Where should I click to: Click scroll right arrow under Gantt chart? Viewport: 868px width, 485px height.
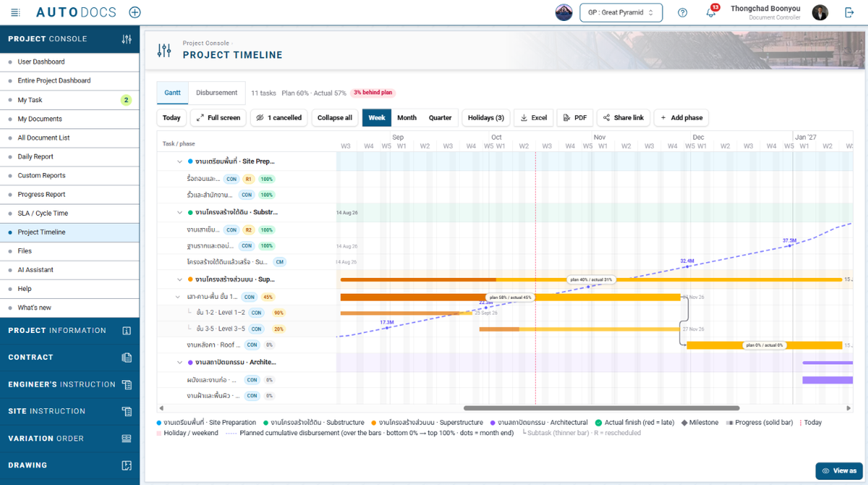pos(850,408)
